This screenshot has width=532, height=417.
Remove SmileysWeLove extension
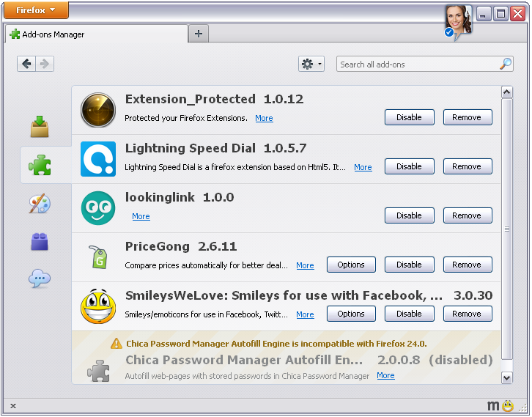(x=468, y=314)
